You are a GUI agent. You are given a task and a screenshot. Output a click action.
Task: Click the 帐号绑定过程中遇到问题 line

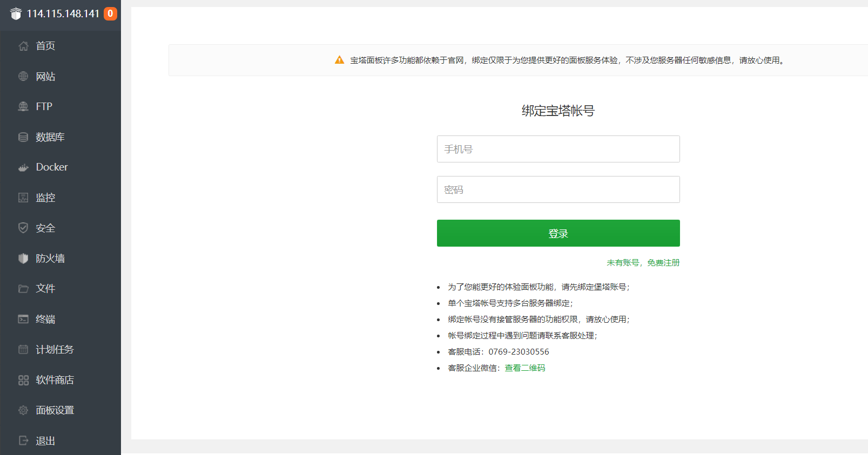(x=522, y=335)
